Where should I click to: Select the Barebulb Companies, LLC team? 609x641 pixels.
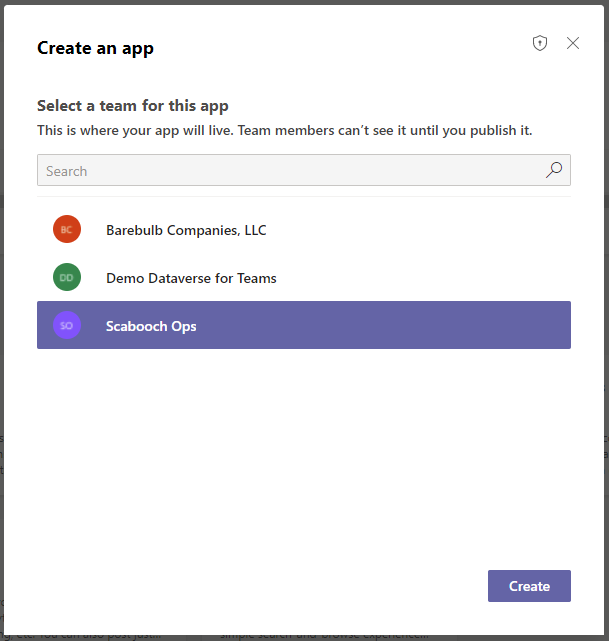[186, 230]
